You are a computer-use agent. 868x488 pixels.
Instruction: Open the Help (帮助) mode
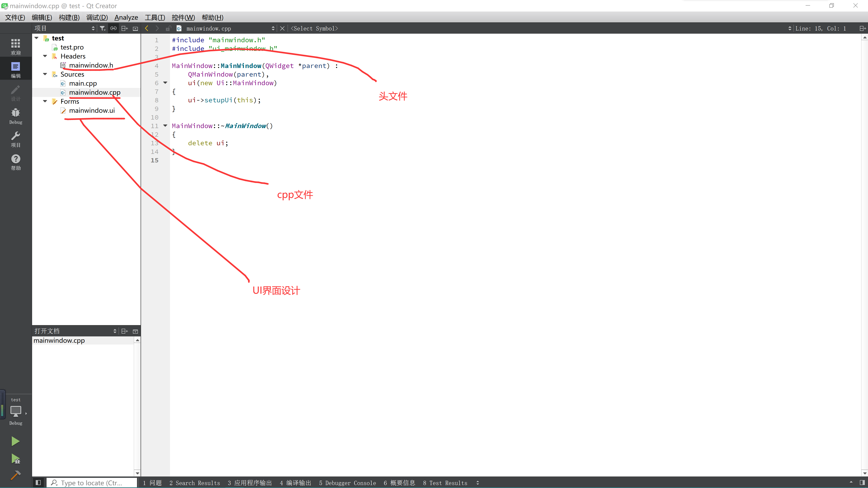coord(16,162)
